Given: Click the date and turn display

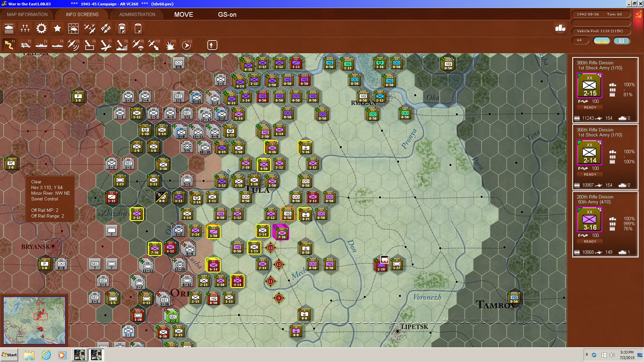Looking at the screenshot, I should point(601,14).
